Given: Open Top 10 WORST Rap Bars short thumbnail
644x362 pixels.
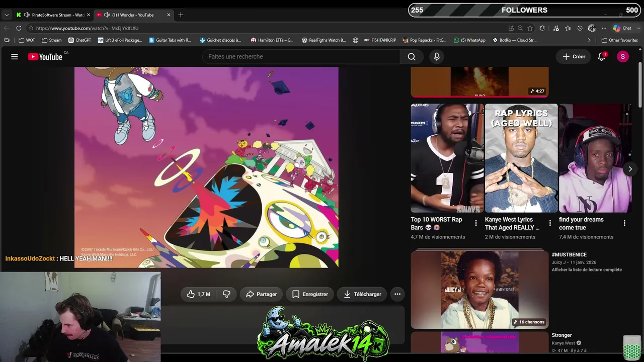Looking at the screenshot, I should pos(447,158).
